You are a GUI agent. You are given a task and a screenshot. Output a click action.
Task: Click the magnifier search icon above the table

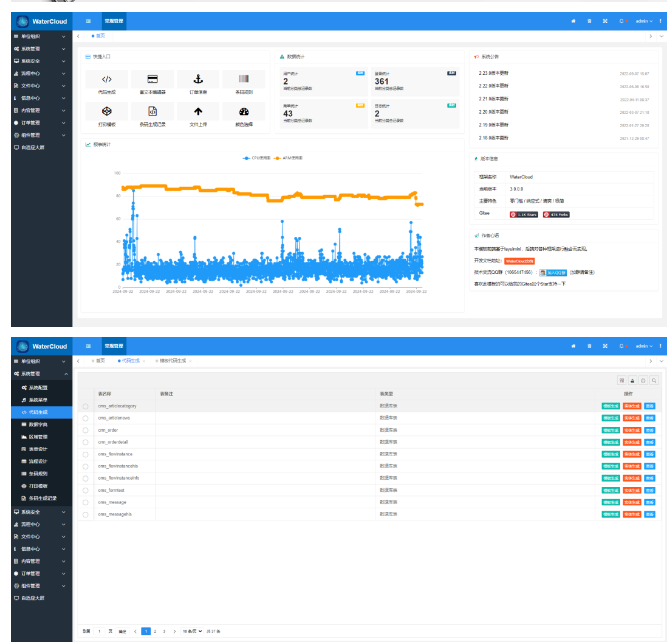654,380
